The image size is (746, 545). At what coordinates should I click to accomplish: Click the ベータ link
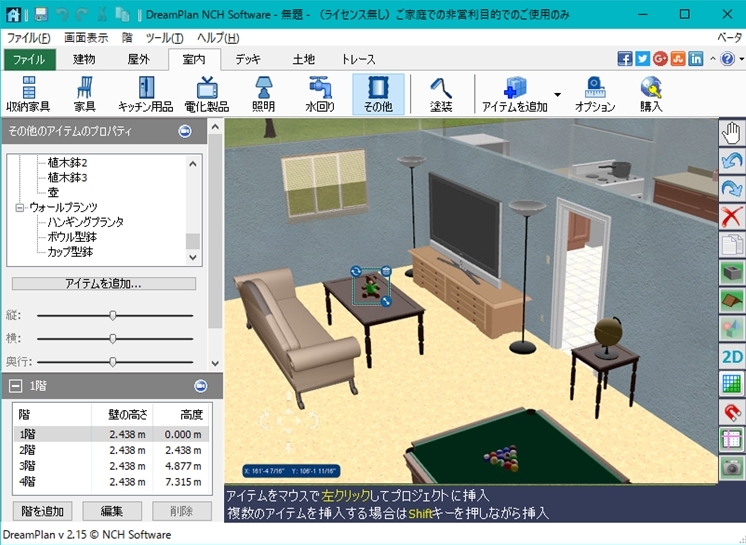click(x=729, y=38)
